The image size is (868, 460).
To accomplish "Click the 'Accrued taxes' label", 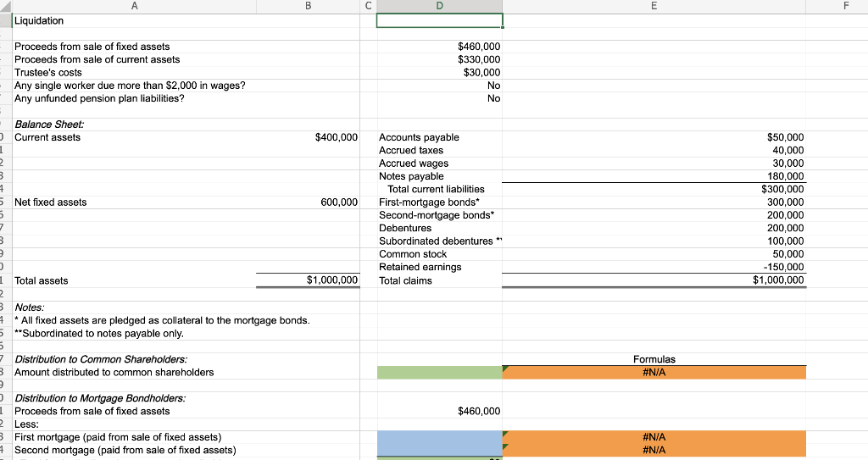I will (411, 150).
